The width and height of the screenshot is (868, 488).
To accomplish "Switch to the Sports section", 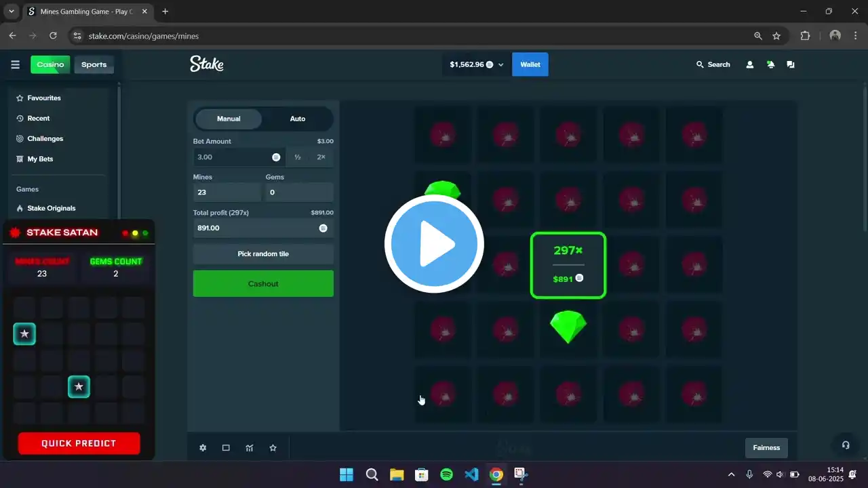I will click(94, 64).
